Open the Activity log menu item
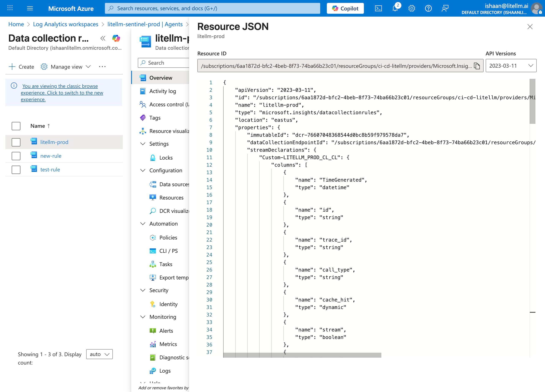 163,91
